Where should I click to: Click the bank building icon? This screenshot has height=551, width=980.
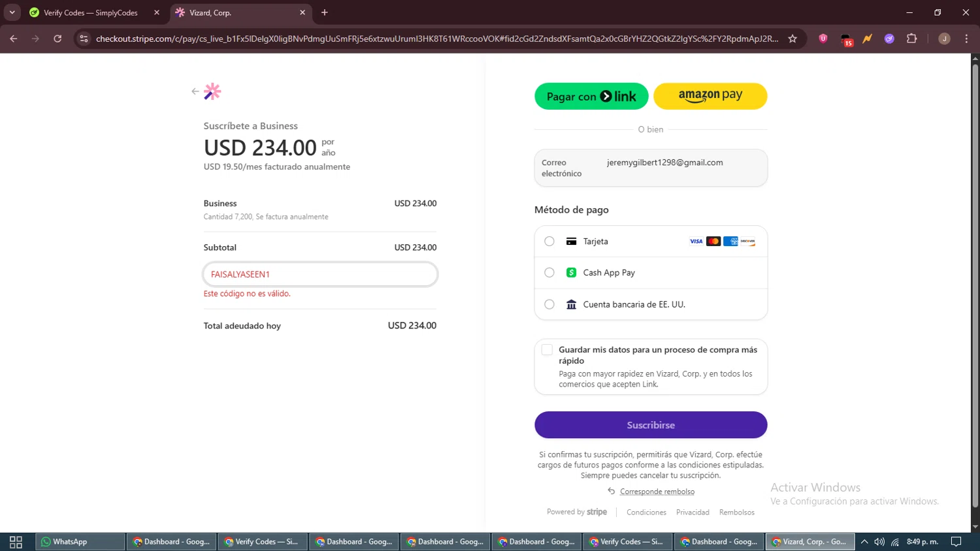click(x=571, y=305)
